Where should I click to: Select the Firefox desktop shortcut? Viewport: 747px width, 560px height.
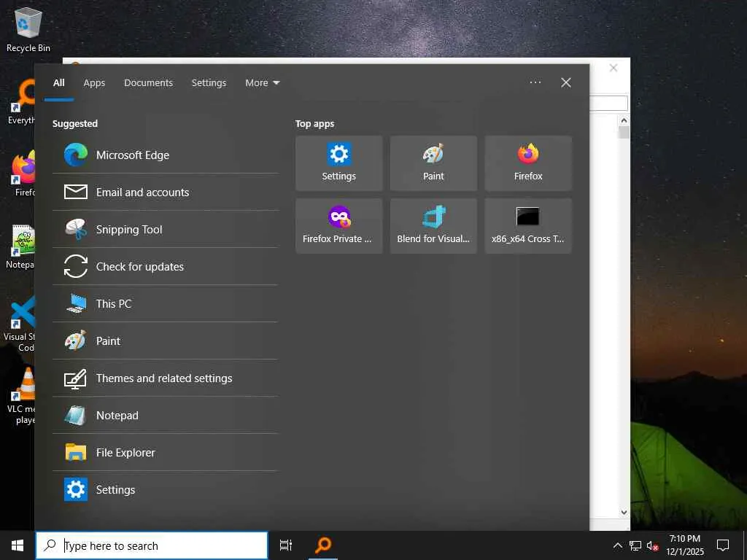pos(23,174)
